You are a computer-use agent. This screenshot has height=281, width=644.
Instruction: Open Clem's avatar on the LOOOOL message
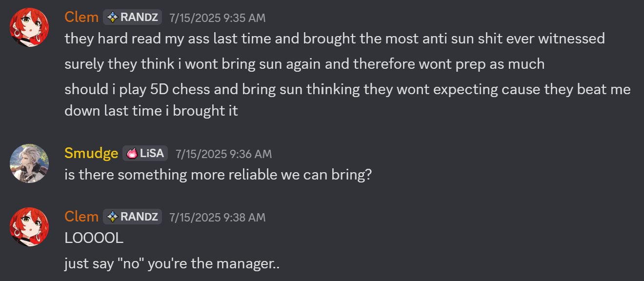[29, 227]
